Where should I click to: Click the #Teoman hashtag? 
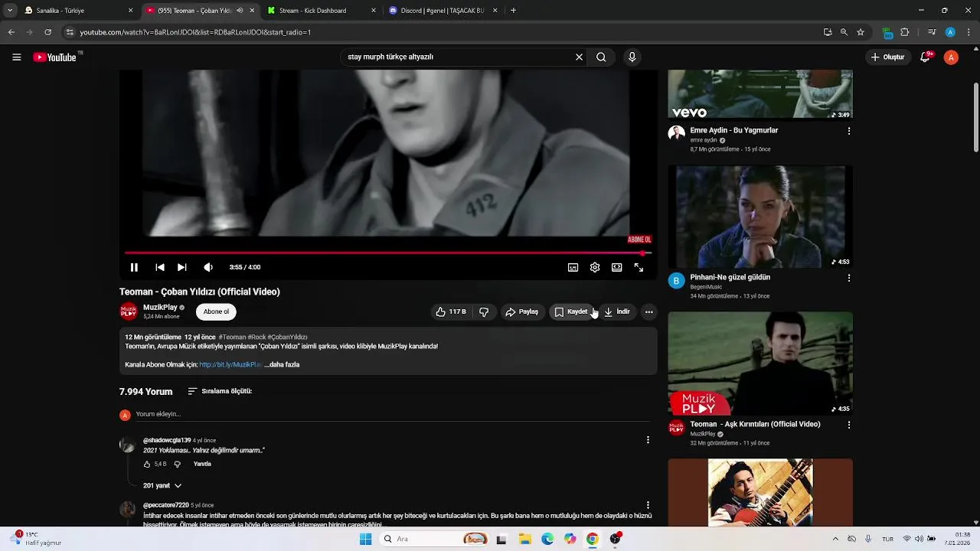click(232, 337)
